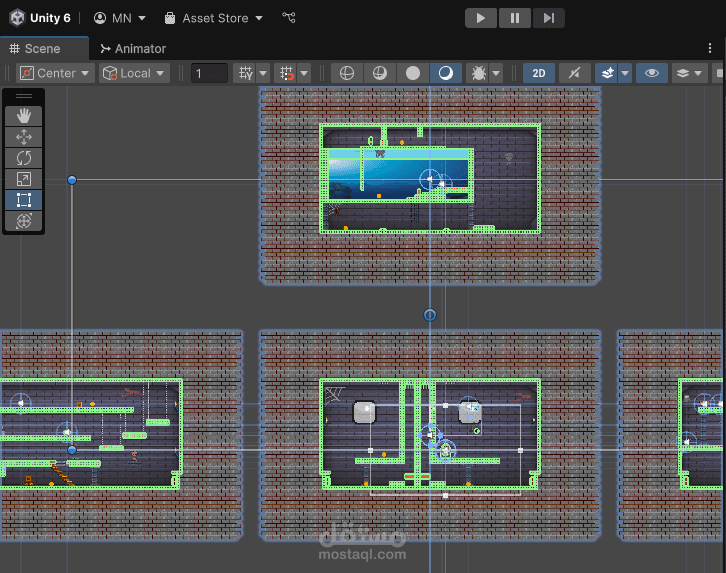This screenshot has height=573, width=726.
Task: Select the Transform tool
Action: tap(24, 221)
